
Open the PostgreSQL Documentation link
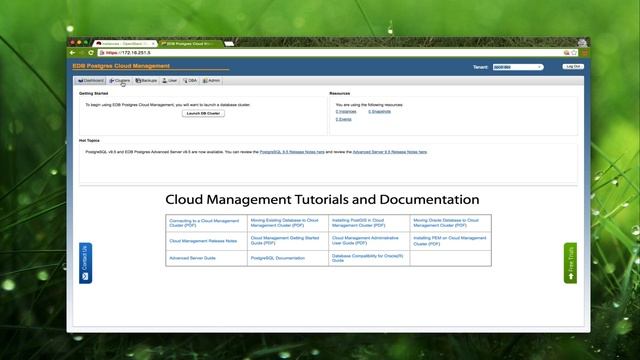tap(278, 258)
